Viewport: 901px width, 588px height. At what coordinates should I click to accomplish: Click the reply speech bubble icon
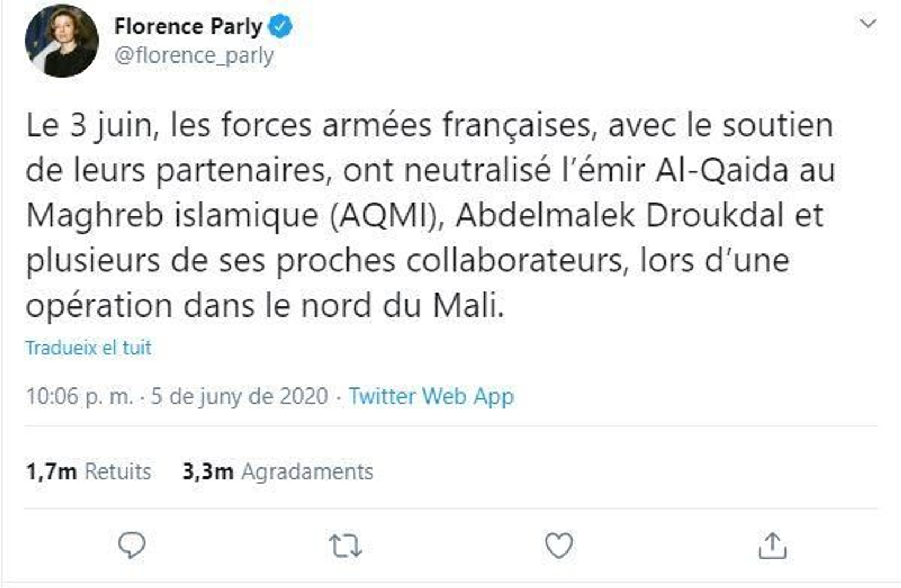point(132,545)
